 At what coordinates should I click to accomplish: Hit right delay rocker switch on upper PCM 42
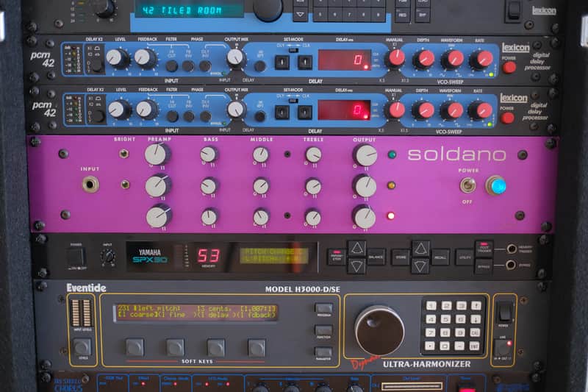point(304,62)
